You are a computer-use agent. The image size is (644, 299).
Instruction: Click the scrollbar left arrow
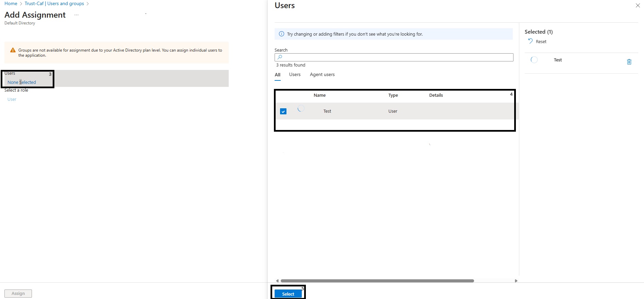pos(277,281)
